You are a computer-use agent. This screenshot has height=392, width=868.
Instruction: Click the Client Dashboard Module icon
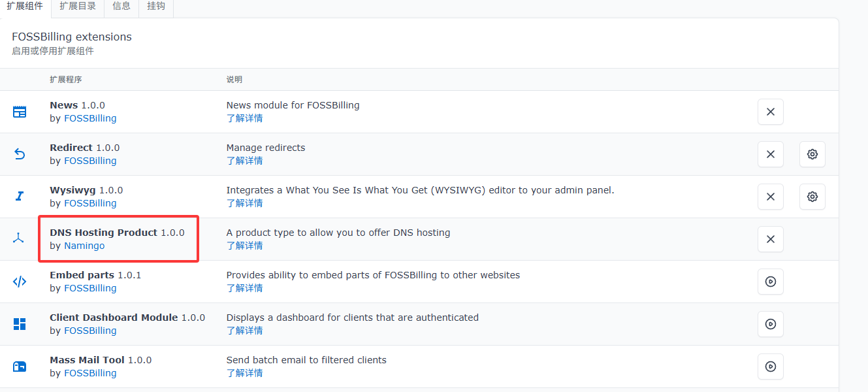tap(20, 324)
